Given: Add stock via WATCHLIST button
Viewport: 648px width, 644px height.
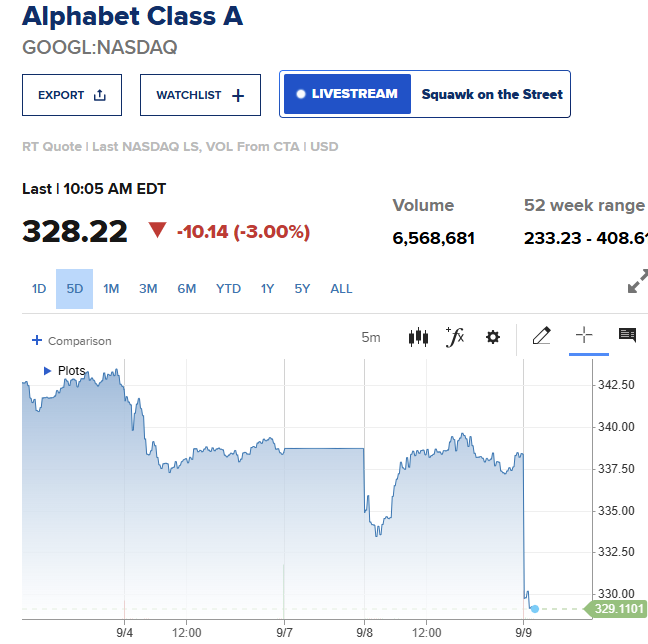Looking at the screenshot, I should [x=200, y=95].
